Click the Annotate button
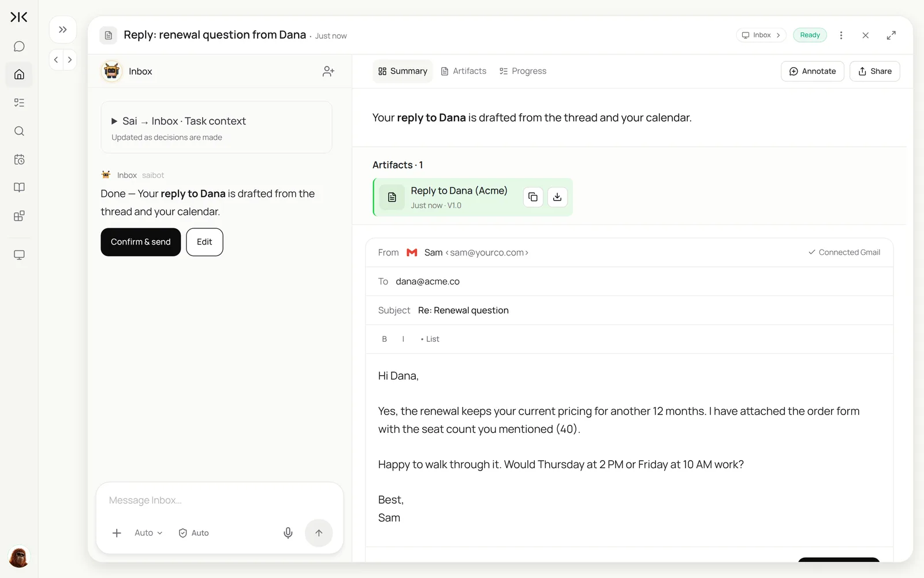This screenshot has width=924, height=578. 813,71
